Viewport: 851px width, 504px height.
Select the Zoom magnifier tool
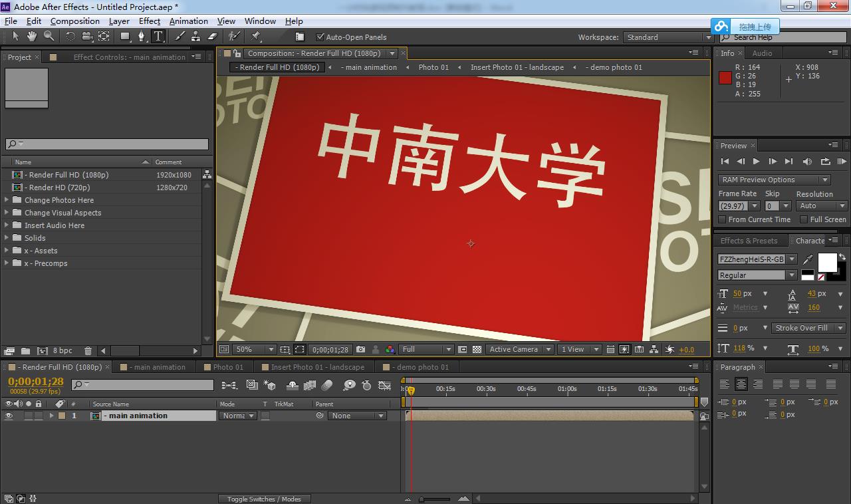[49, 37]
